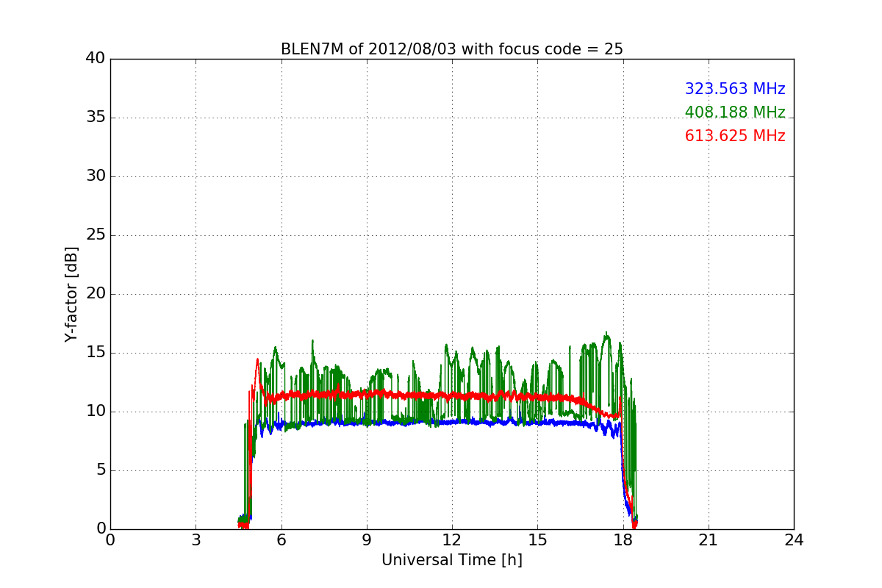Click the x-axis tick label 18
Screen dimensions: 882x588
click(623, 540)
